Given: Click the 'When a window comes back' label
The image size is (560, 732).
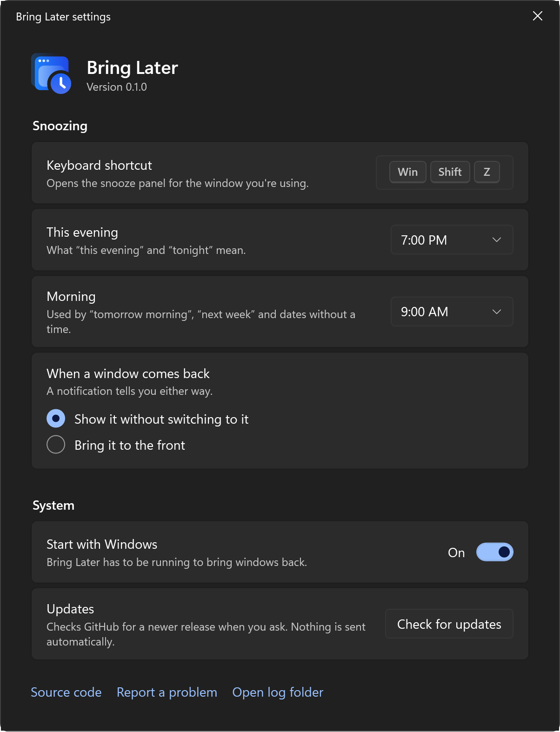Looking at the screenshot, I should 128,374.
